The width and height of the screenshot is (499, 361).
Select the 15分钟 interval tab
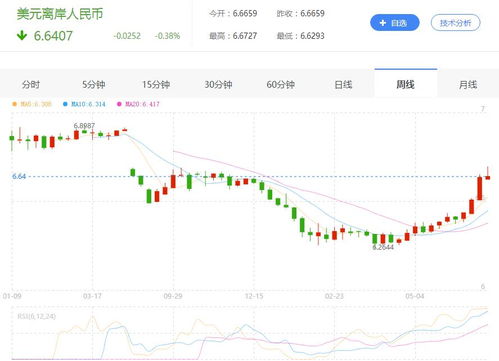coord(156,85)
